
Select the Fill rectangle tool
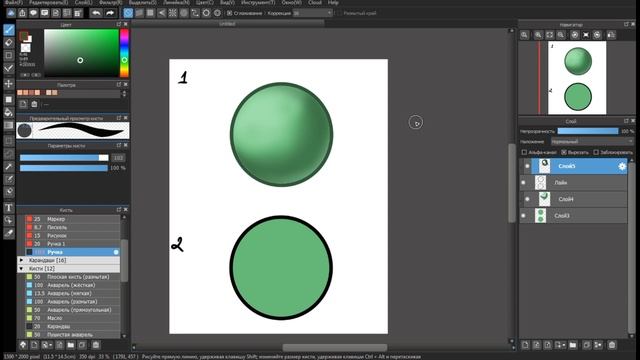pos(9,99)
